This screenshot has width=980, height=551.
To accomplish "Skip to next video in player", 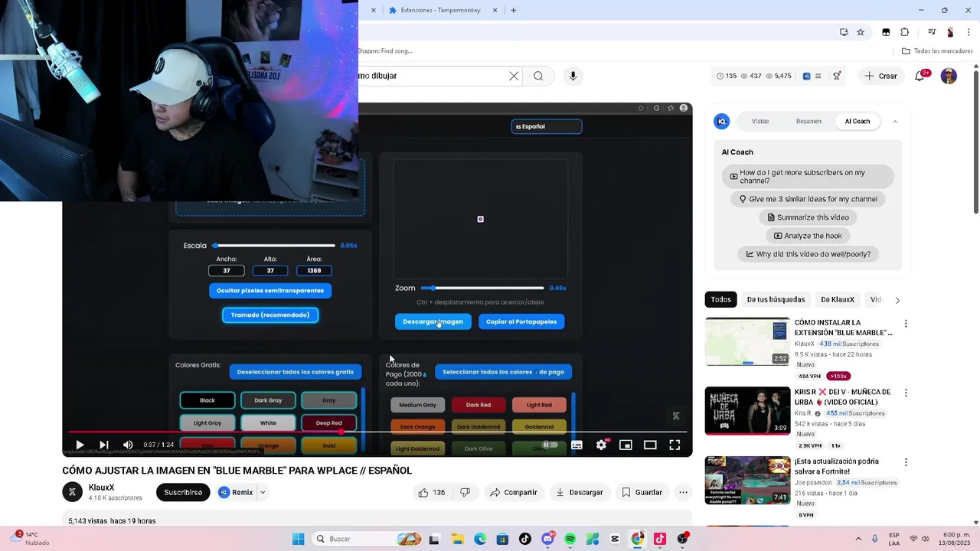I will (104, 445).
